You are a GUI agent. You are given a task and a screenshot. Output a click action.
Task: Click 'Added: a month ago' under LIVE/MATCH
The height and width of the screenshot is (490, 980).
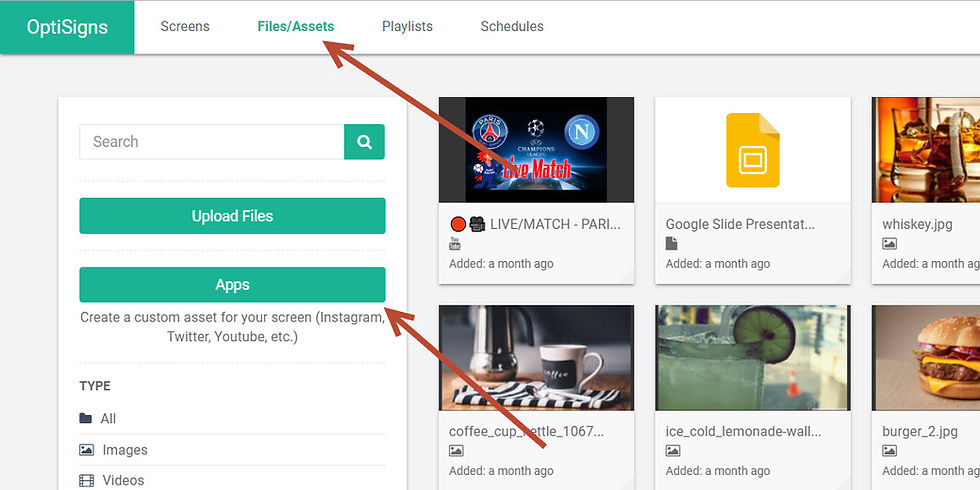point(501,264)
